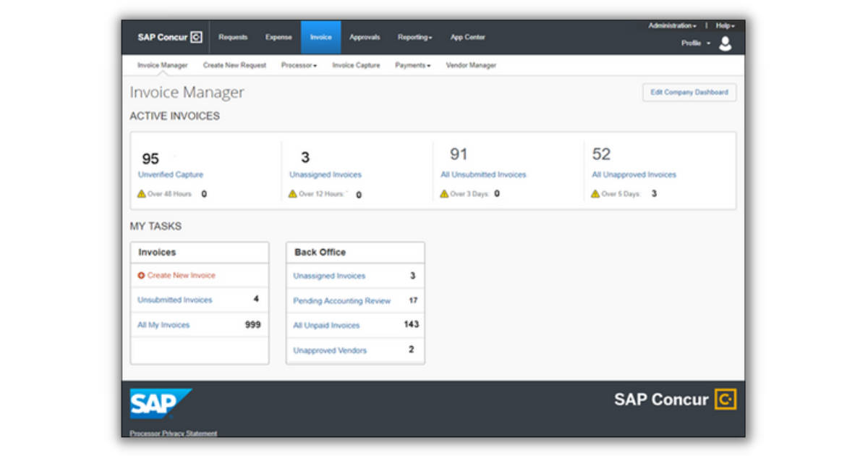
Task: Open the Vendor Manager page
Action: [470, 65]
